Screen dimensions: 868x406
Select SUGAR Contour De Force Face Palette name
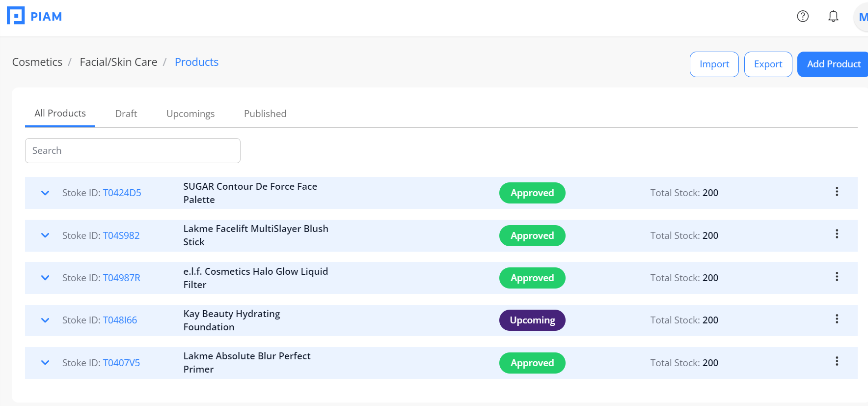pos(250,193)
